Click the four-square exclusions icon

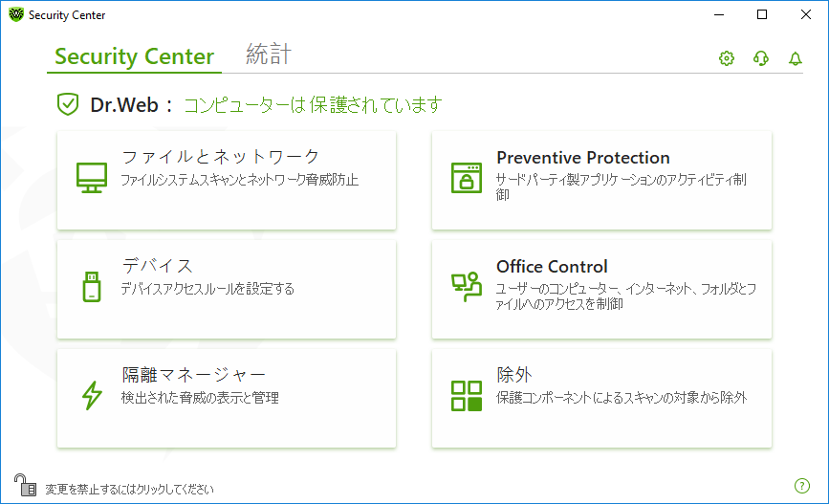(x=467, y=396)
